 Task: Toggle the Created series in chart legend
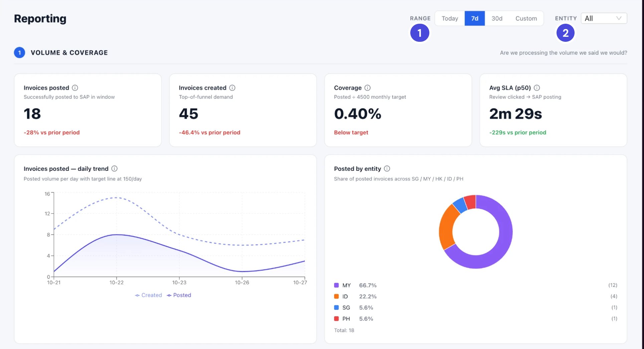149,295
